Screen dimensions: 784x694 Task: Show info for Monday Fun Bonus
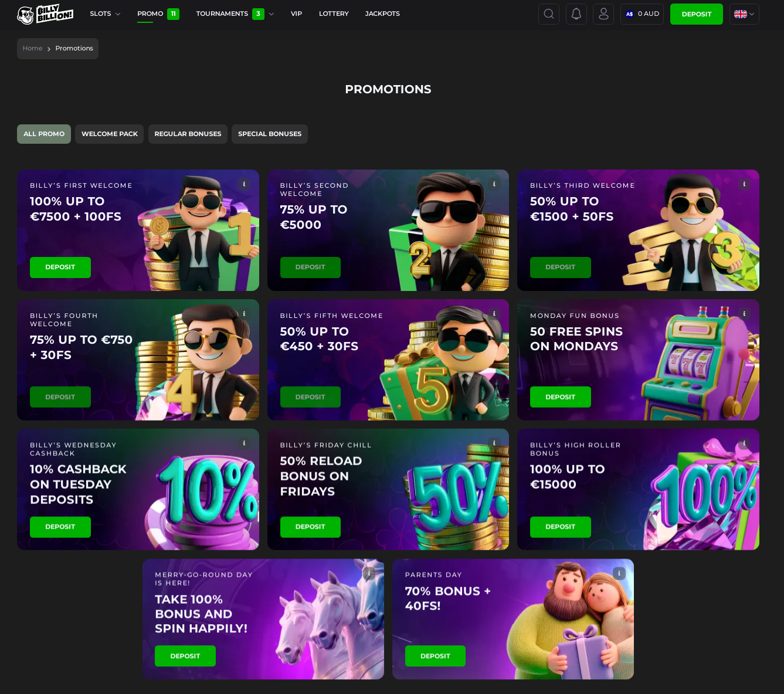tap(744, 314)
